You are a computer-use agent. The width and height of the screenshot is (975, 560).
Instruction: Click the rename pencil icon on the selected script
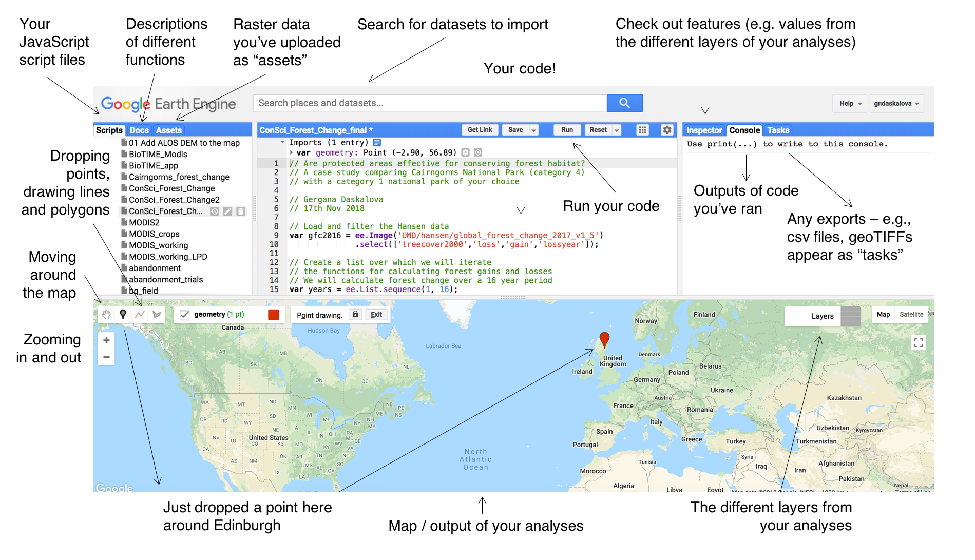click(227, 211)
